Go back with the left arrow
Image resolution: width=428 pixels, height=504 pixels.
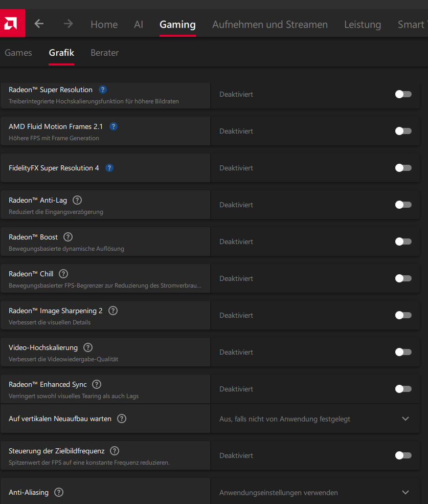[39, 24]
